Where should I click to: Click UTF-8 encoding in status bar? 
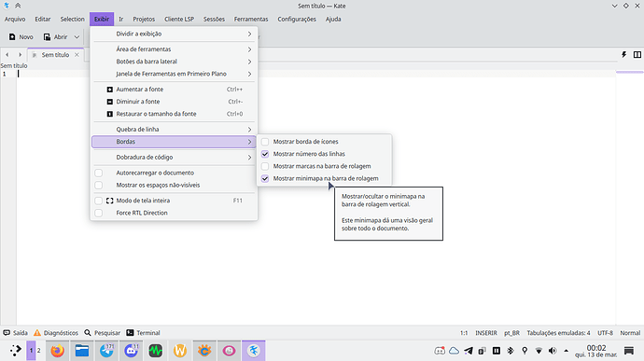pyautogui.click(x=605, y=333)
